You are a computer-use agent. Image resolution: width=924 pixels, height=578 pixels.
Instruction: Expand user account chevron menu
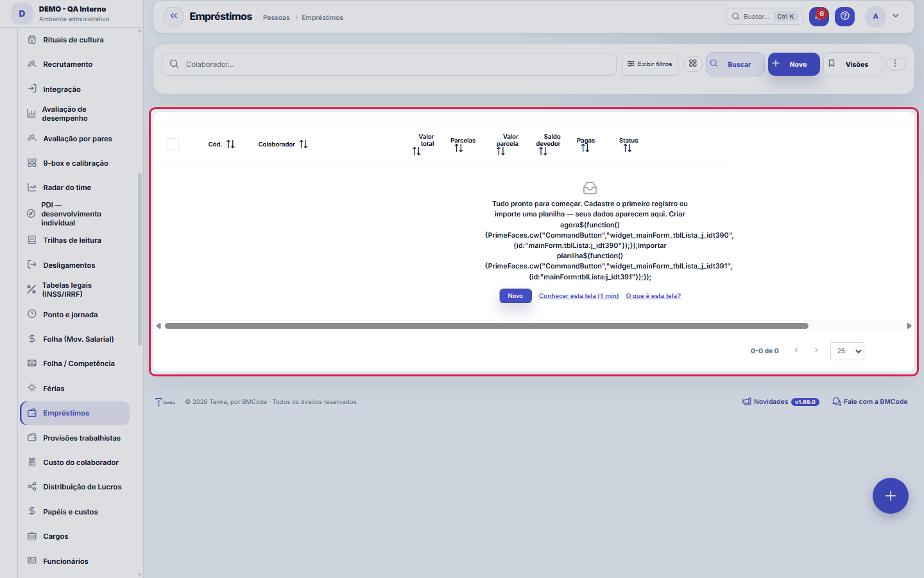896,16
